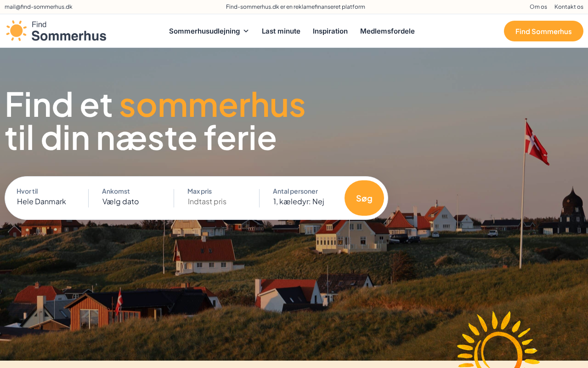Open the Sommerhusudlejning menu
Image resolution: width=588 pixels, height=368 pixels.
209,31
